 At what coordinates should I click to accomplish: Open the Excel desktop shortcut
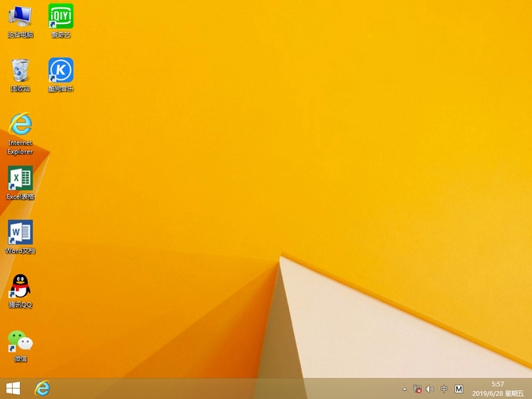[x=20, y=183]
